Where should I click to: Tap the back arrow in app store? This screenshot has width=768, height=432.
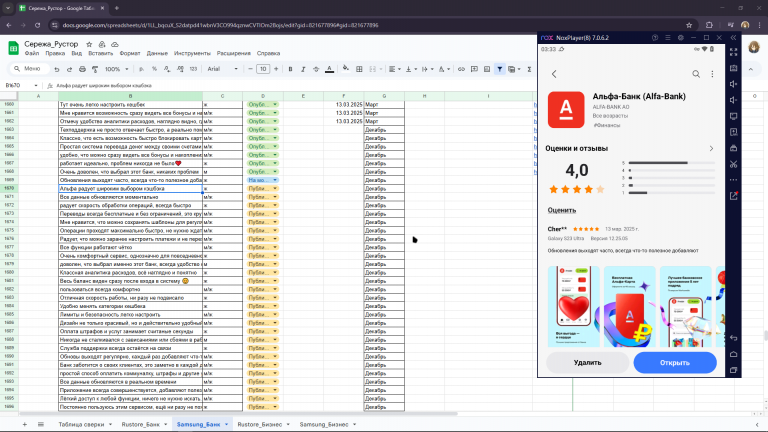pos(554,73)
